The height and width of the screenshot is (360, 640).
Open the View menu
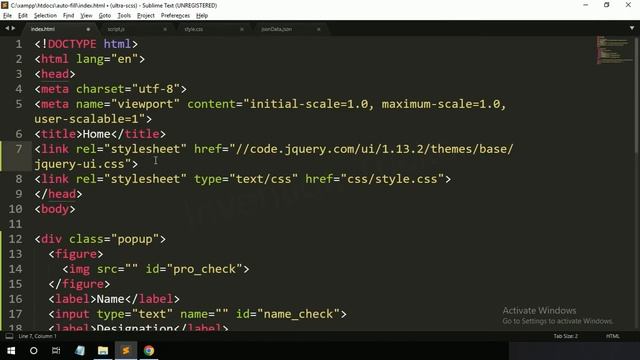click(x=86, y=16)
